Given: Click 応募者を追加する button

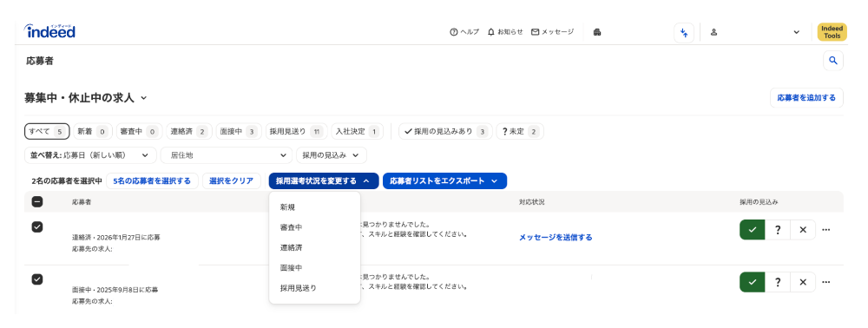Looking at the screenshot, I should click(806, 97).
